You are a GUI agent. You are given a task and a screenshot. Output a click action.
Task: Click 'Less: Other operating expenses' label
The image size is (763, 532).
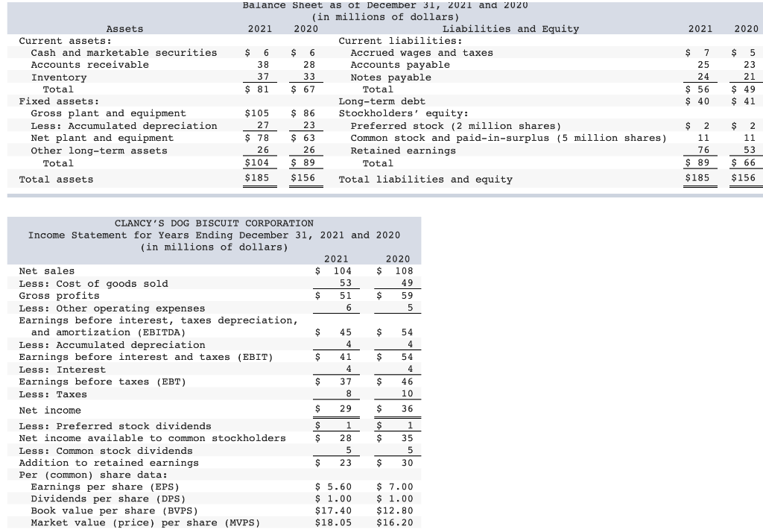[112, 308]
